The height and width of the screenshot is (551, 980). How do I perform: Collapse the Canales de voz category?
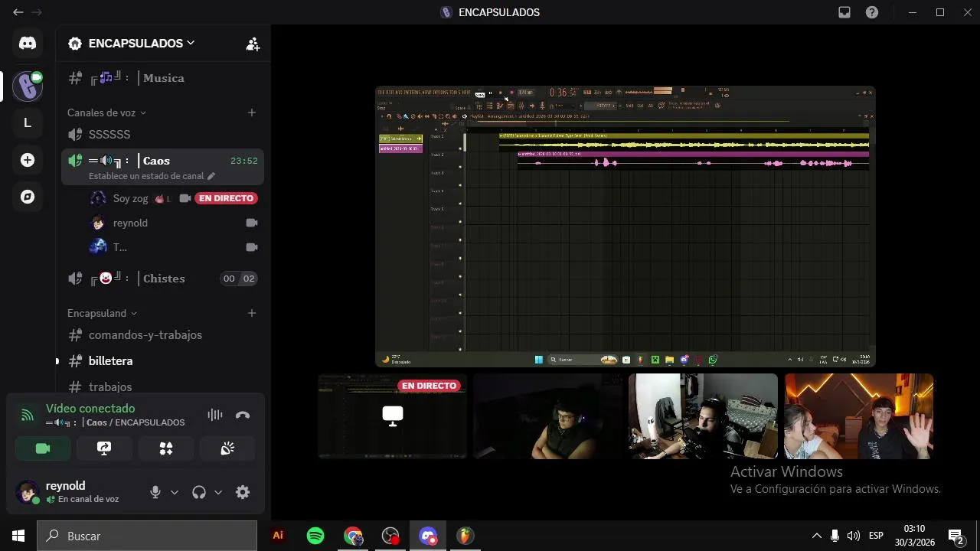(106, 112)
